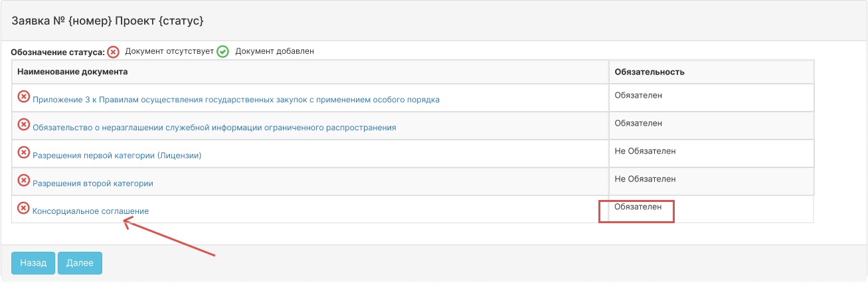Open Разрешения первой категории (Лицензии) link
The height and width of the screenshot is (283, 868).
click(117, 155)
